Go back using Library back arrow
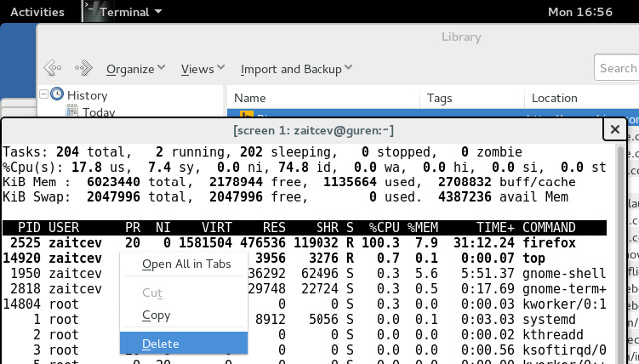Viewport: 639px width, 364px height. coord(53,68)
